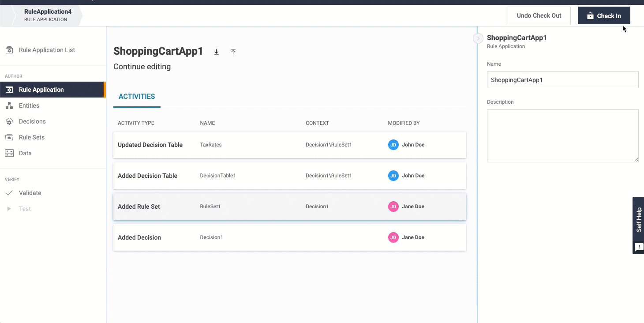Open the Data section

(25, 153)
